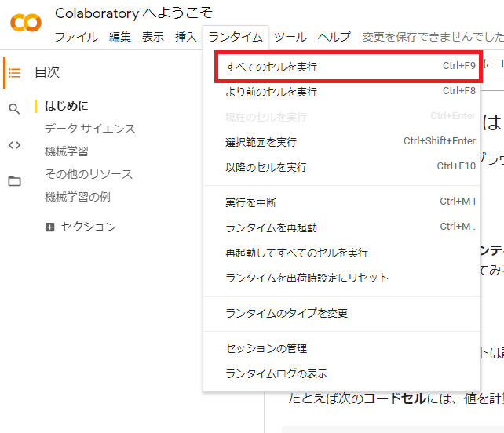
Task: Open セッションの管理 entry
Action: pos(265,348)
